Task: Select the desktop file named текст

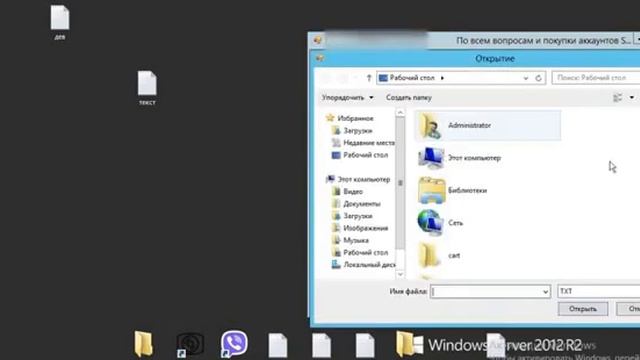Action: 147,88
